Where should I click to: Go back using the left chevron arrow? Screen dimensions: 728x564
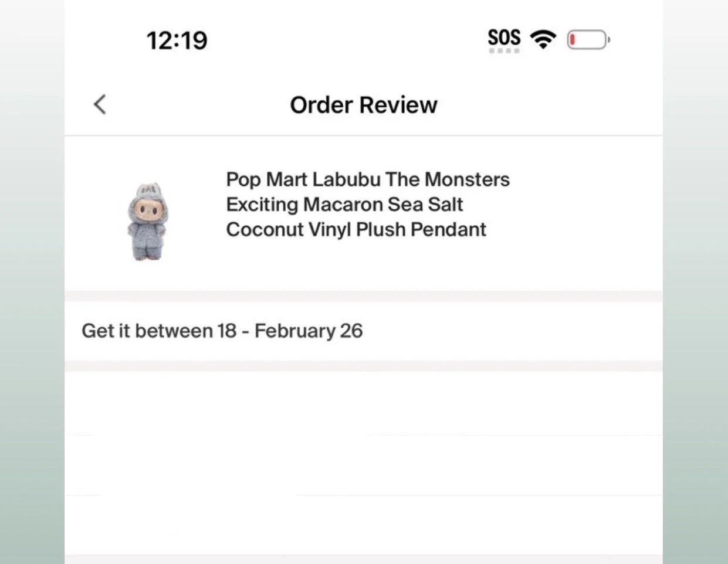click(100, 104)
